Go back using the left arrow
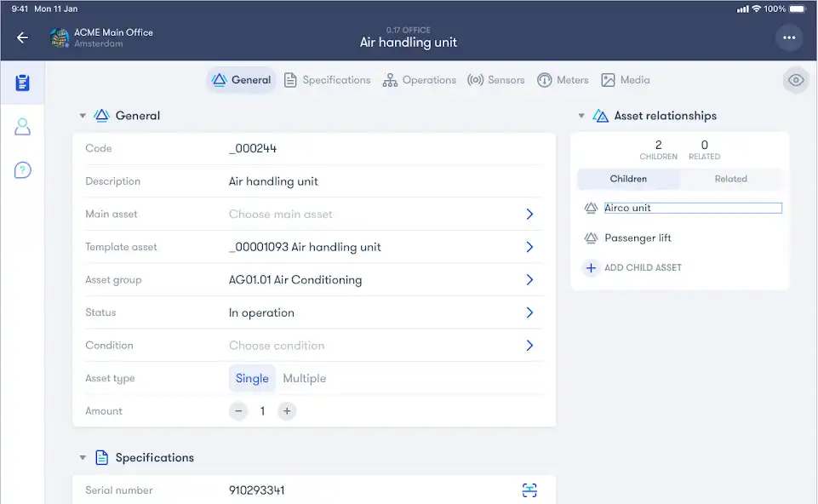This screenshot has width=818, height=504. click(22, 37)
